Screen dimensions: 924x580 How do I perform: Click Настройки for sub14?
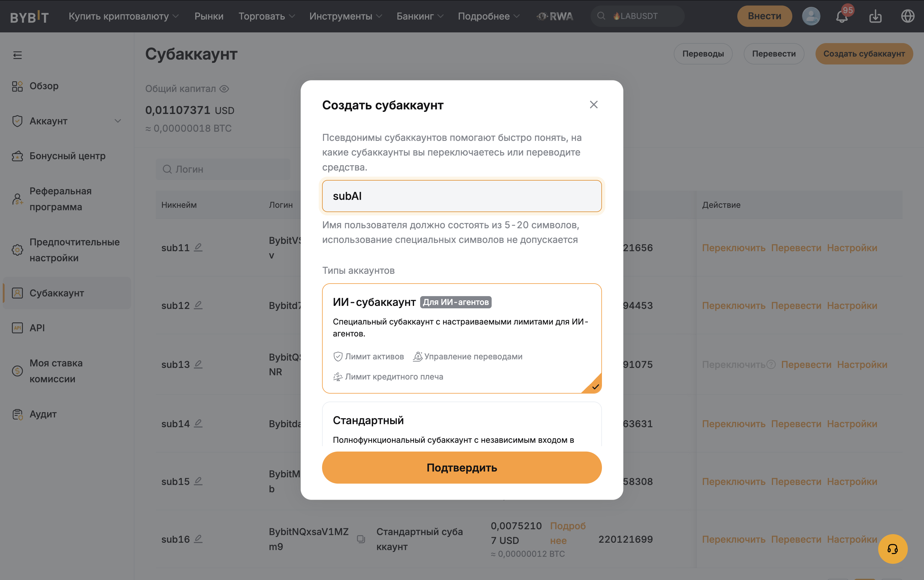(852, 424)
